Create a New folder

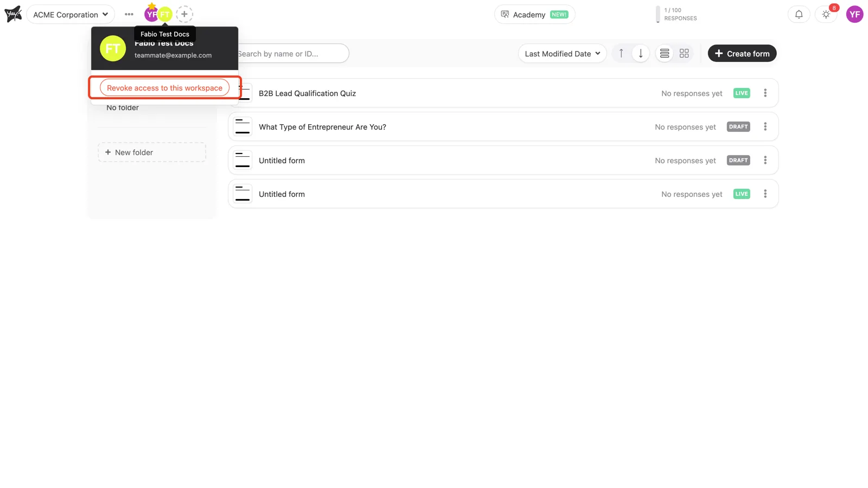[x=152, y=152]
